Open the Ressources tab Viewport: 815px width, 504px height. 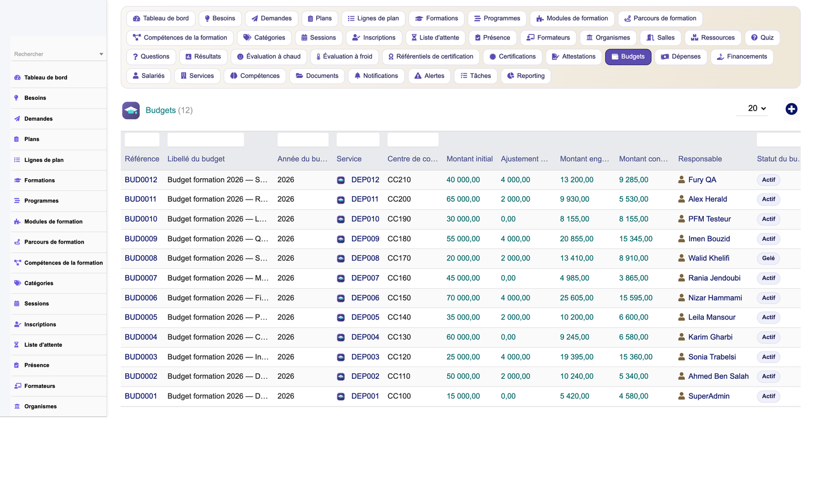tap(713, 38)
